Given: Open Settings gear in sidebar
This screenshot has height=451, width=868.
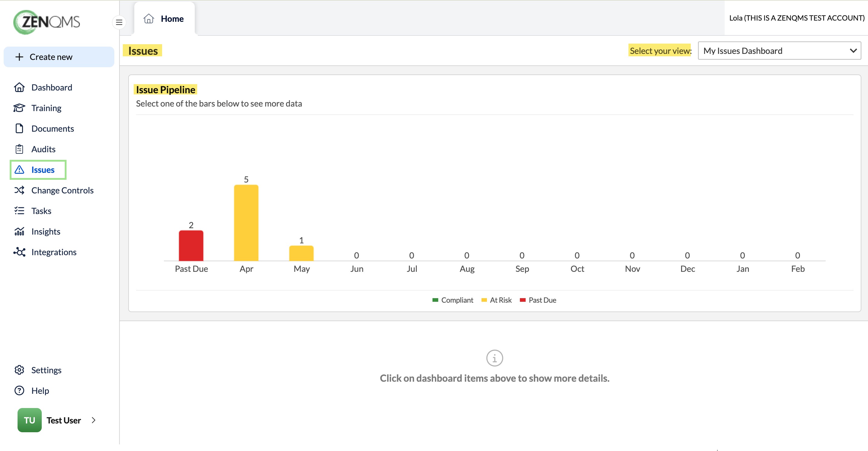Looking at the screenshot, I should pos(19,370).
